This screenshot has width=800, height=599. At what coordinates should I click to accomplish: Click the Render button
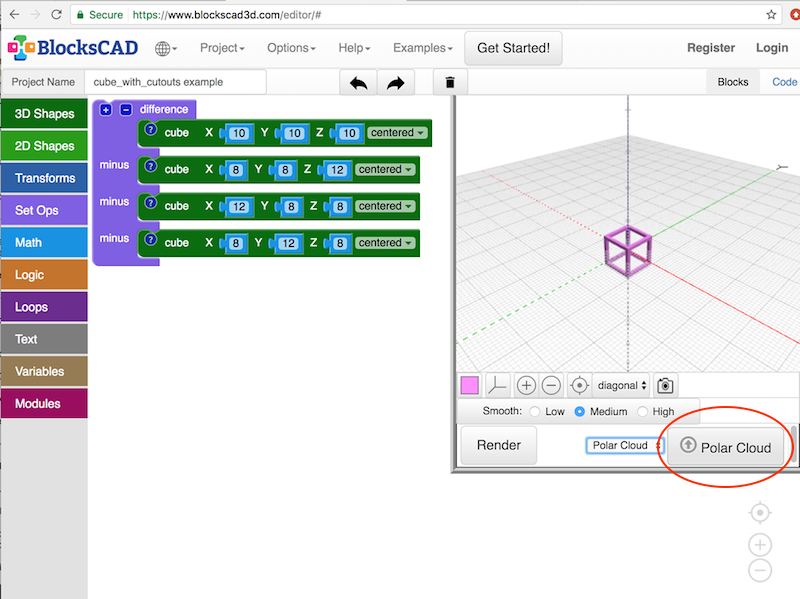[498, 445]
